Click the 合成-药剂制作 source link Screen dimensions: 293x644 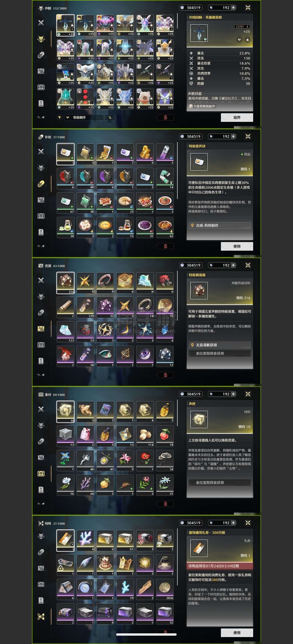pyautogui.click(x=220, y=225)
